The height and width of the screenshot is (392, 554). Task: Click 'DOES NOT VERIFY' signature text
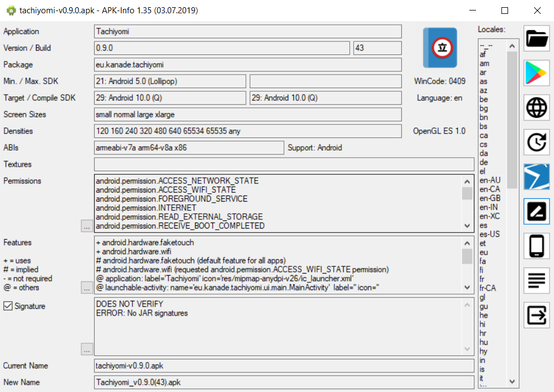130,304
